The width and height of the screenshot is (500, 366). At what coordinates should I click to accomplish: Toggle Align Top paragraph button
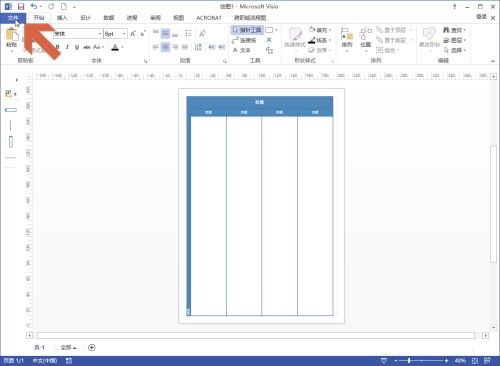pyautogui.click(x=156, y=33)
